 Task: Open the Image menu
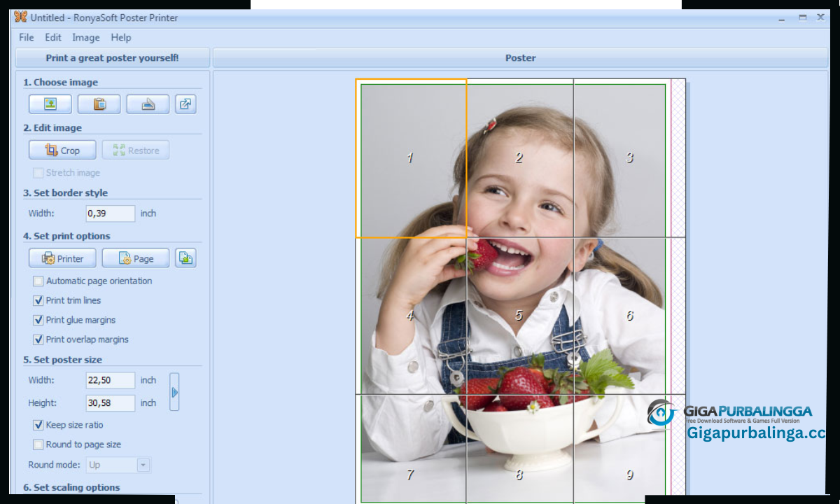tap(86, 38)
